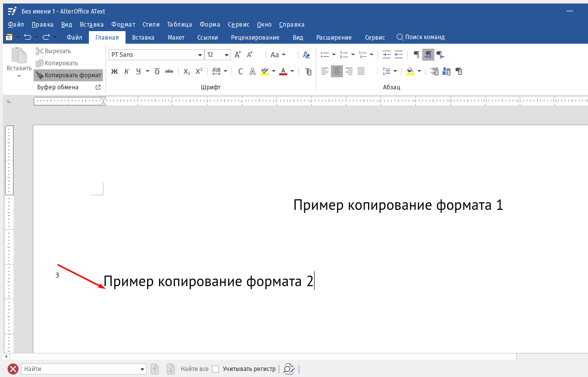Apply red font color
588x377 pixels.
pos(283,71)
